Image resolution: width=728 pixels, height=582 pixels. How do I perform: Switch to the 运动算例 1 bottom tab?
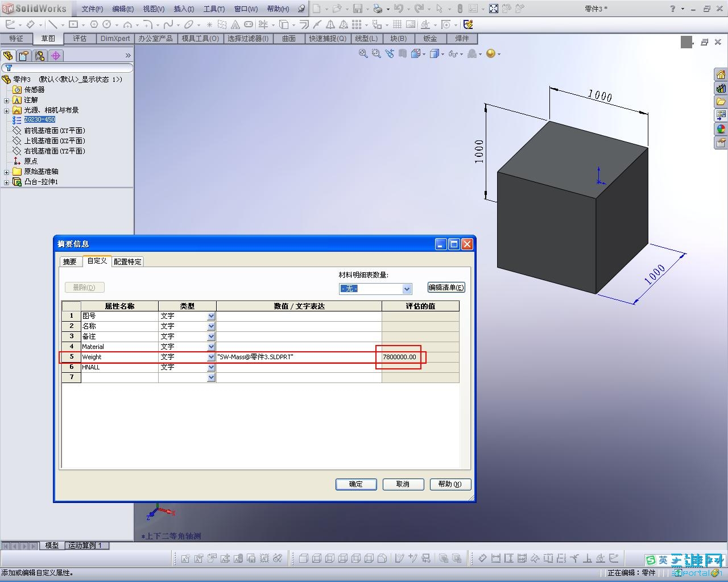coord(86,546)
